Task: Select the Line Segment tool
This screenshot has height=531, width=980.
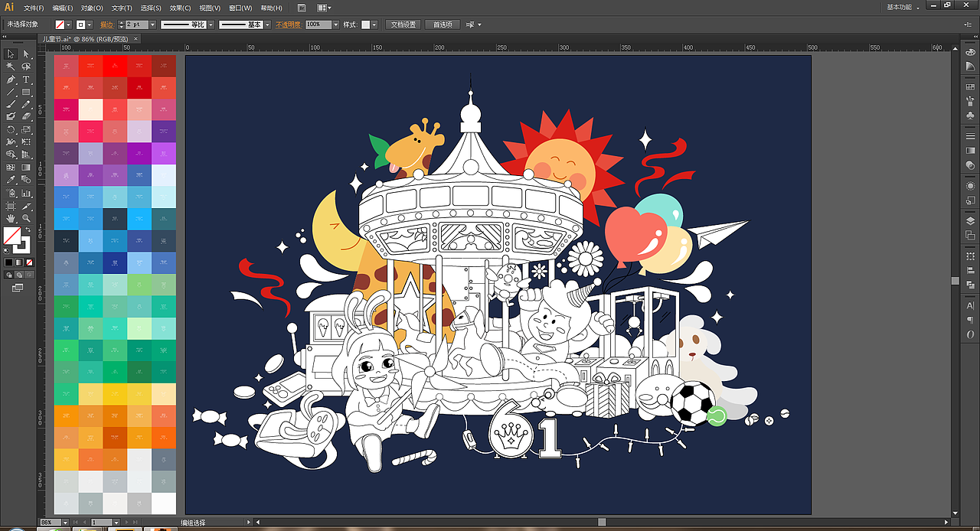Action: (11, 91)
